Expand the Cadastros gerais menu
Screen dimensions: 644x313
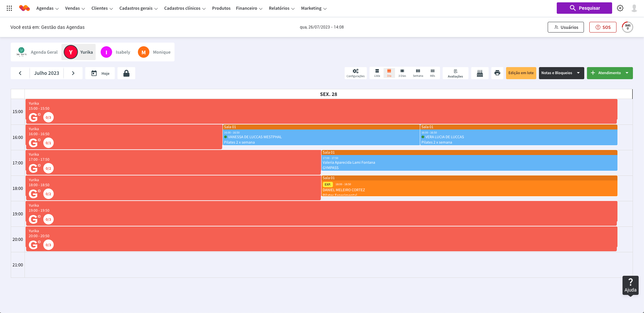coord(138,8)
